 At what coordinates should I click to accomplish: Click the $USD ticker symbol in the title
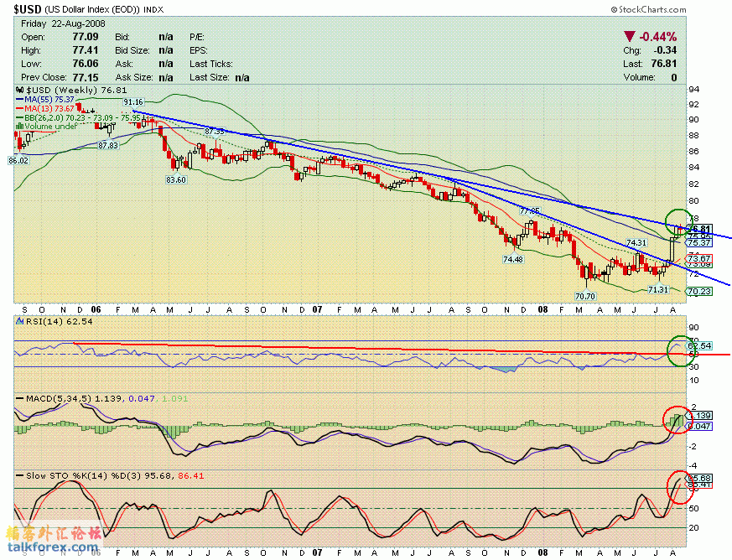[28, 9]
